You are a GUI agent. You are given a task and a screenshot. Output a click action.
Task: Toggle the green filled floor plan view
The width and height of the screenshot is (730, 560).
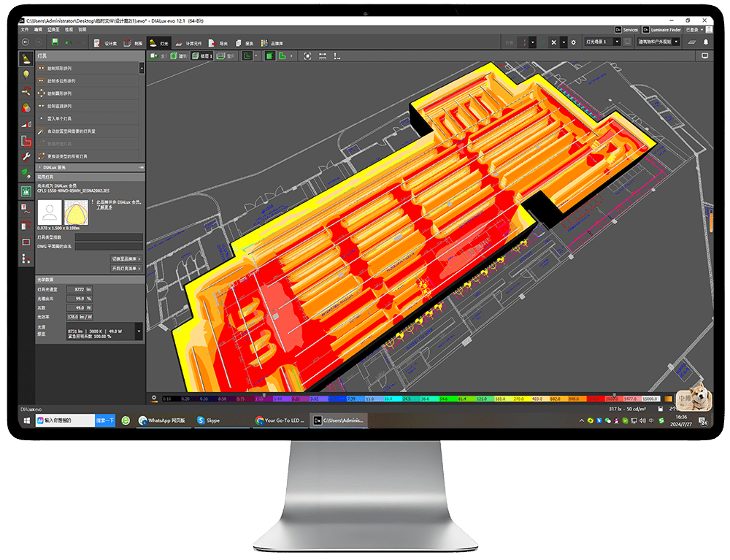(269, 55)
